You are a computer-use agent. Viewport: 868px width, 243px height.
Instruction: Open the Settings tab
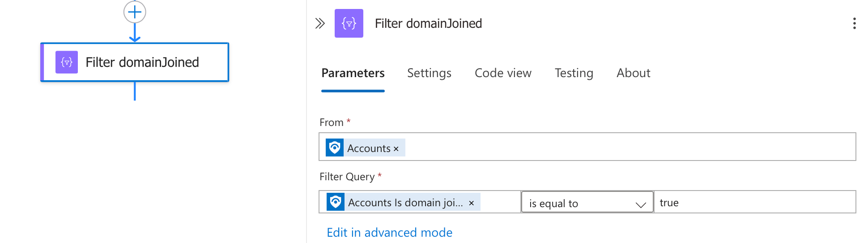coord(429,73)
